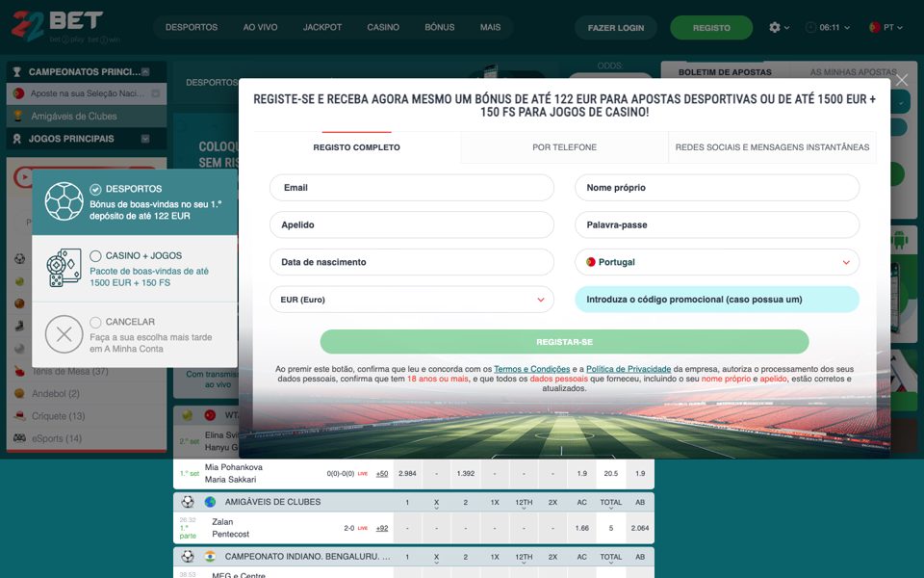Open the settings gear icon
Screen dimensions: 924x578
click(x=774, y=27)
